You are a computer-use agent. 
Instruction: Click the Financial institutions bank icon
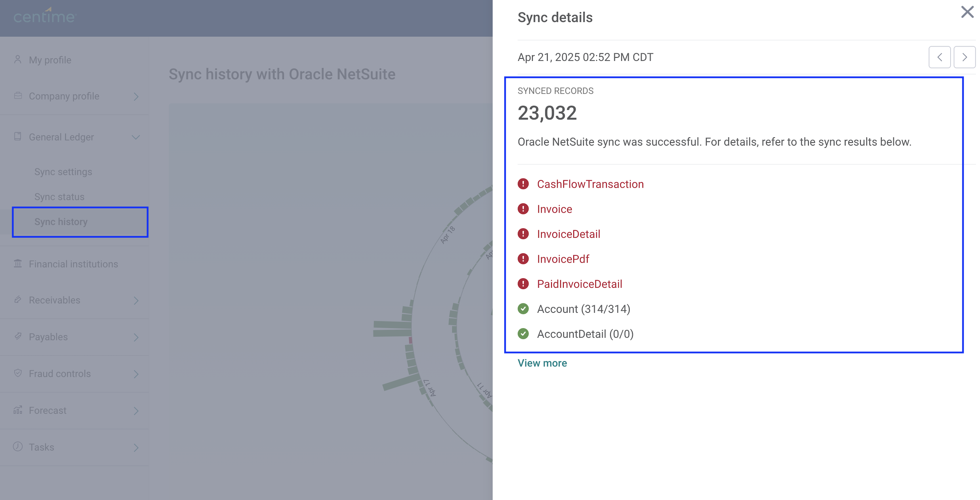pyautogui.click(x=18, y=264)
